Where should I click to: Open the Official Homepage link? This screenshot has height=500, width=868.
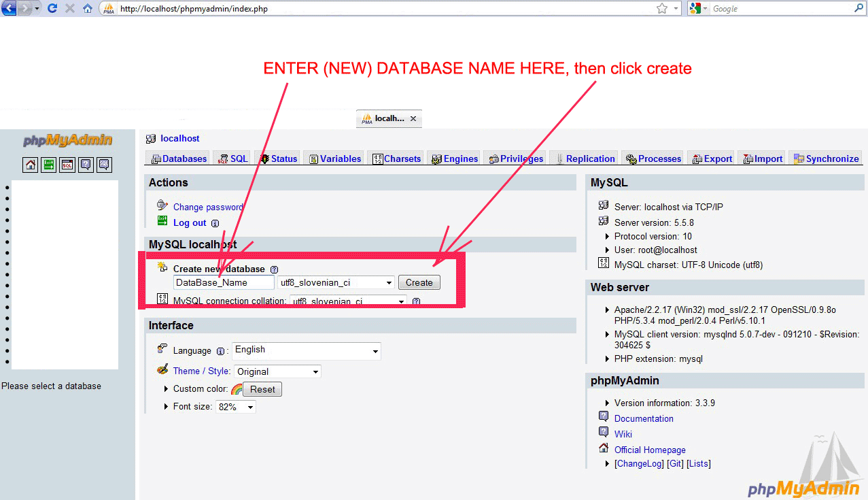[x=650, y=450]
